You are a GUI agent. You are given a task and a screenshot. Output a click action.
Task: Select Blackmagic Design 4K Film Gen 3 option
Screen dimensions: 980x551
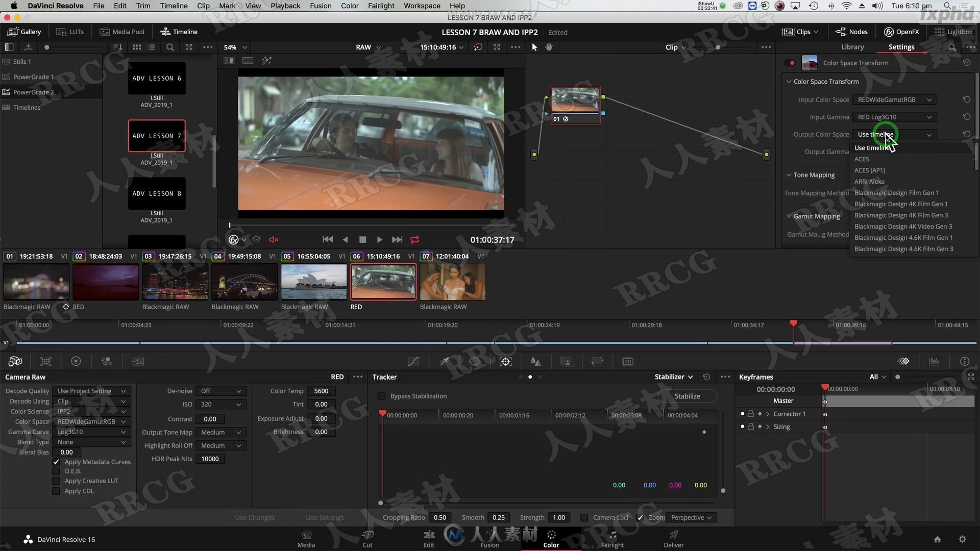900,215
